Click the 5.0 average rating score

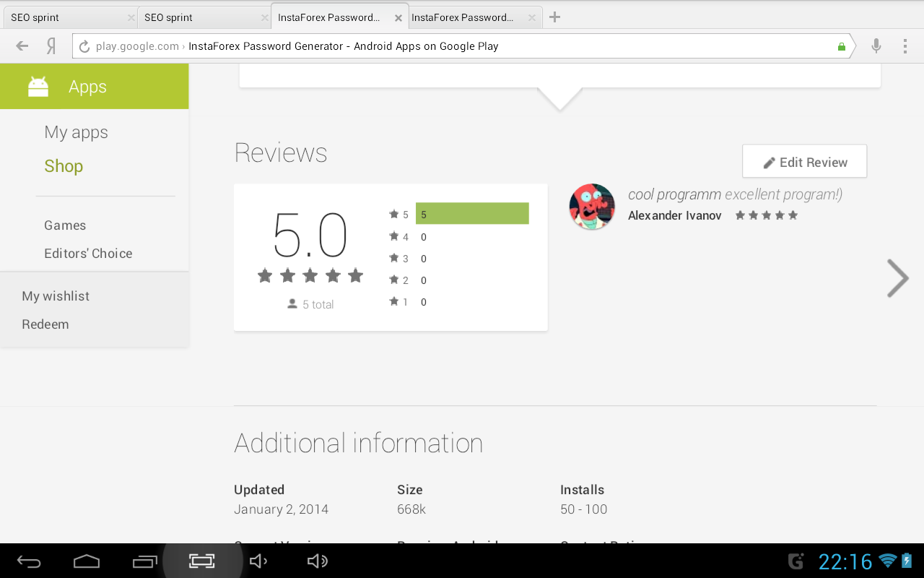(x=310, y=235)
